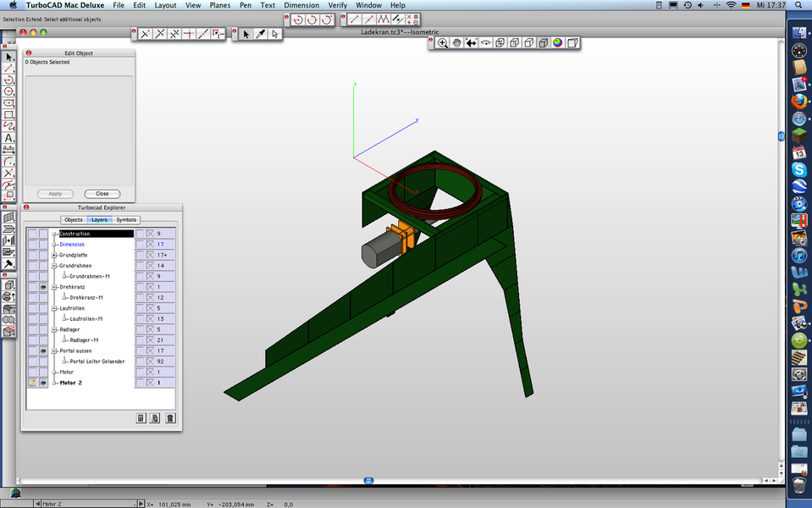This screenshot has width=812, height=508.
Task: Open the rainbow color sphere render option
Action: (x=558, y=42)
